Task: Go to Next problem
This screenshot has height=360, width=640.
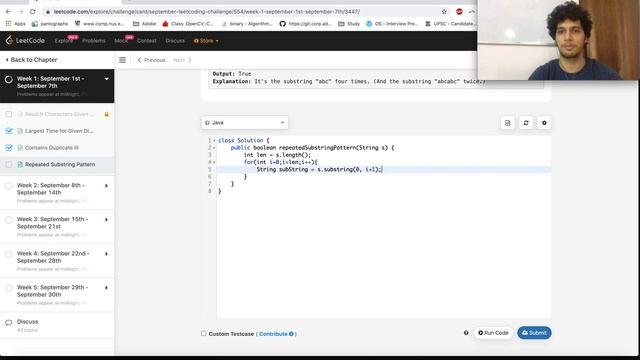Action: pos(182,60)
